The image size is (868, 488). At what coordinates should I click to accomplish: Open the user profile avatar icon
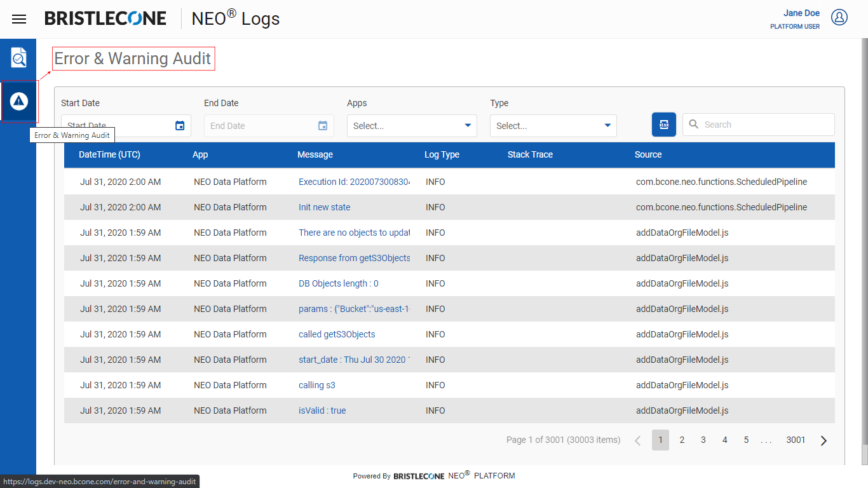[x=839, y=18]
